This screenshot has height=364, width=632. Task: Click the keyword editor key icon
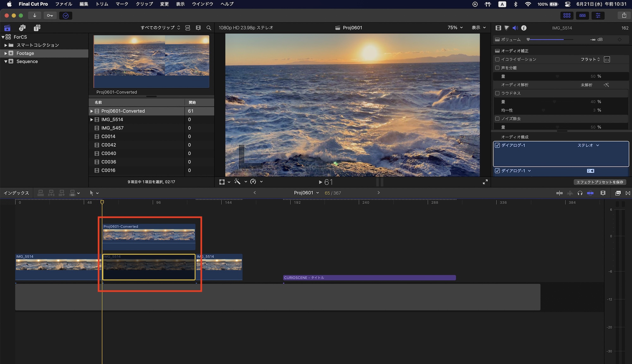point(50,15)
